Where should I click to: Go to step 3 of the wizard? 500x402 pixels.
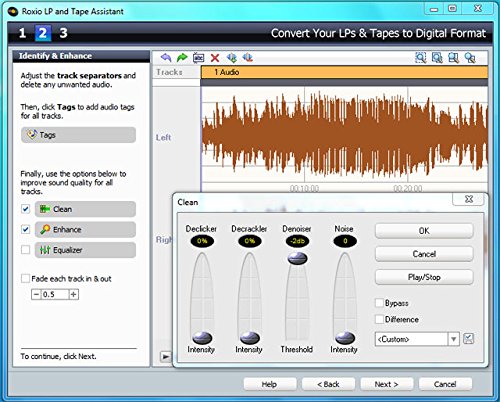[x=63, y=33]
